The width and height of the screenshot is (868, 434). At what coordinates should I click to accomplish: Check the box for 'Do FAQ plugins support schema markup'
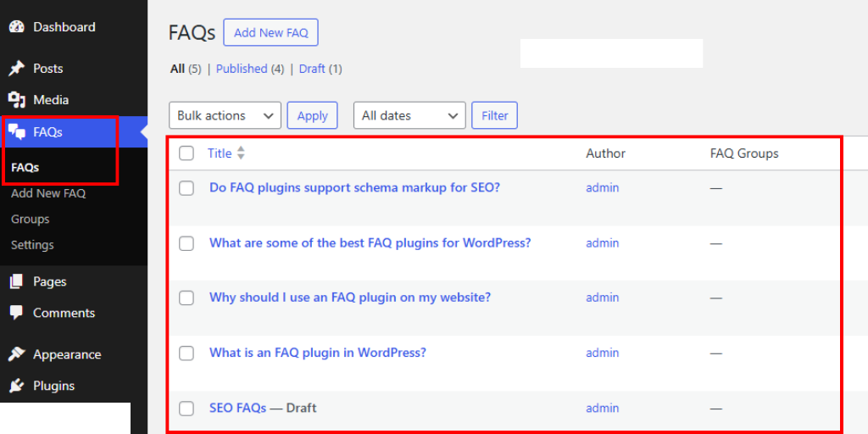coord(186,188)
